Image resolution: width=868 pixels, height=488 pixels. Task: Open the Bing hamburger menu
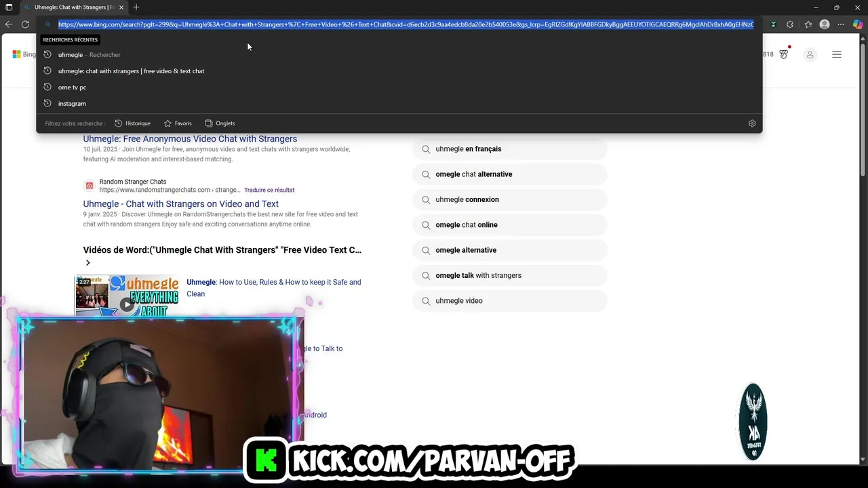(837, 54)
